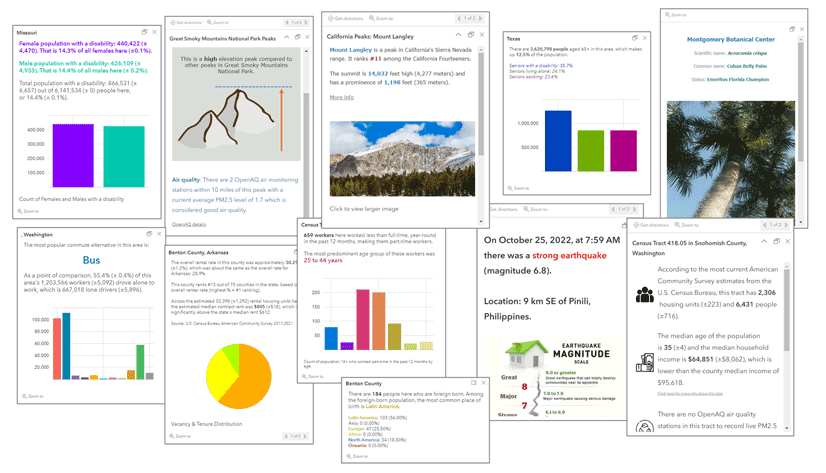This screenshot has height=473, width=826.
Task: Open the OpenAQ details link
Action: point(189,224)
